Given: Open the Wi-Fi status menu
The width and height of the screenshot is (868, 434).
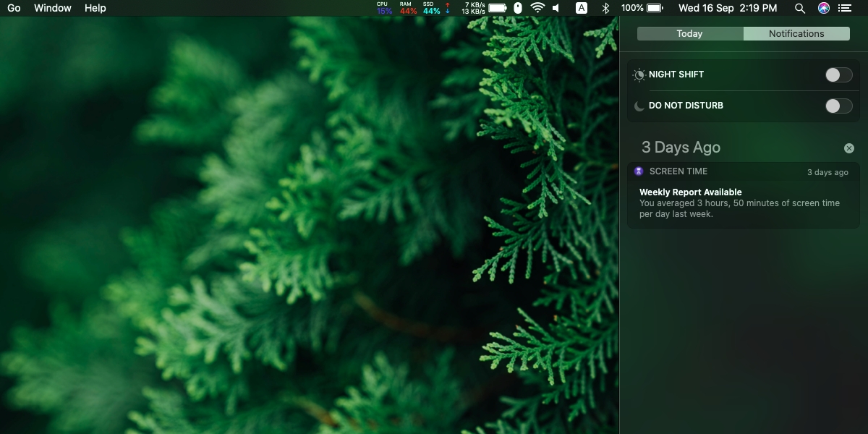Looking at the screenshot, I should point(537,8).
